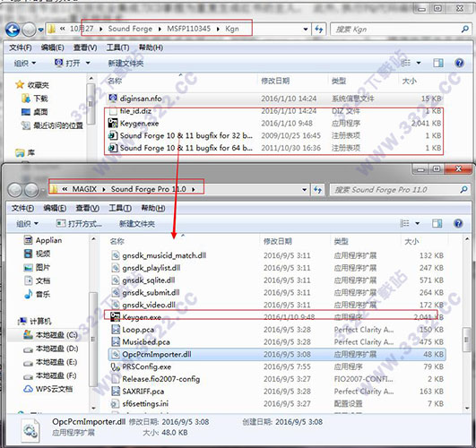The height and width of the screenshot is (448, 476).
Task: Expand the address bar history dropdown in the Kgn window
Action: [305, 30]
